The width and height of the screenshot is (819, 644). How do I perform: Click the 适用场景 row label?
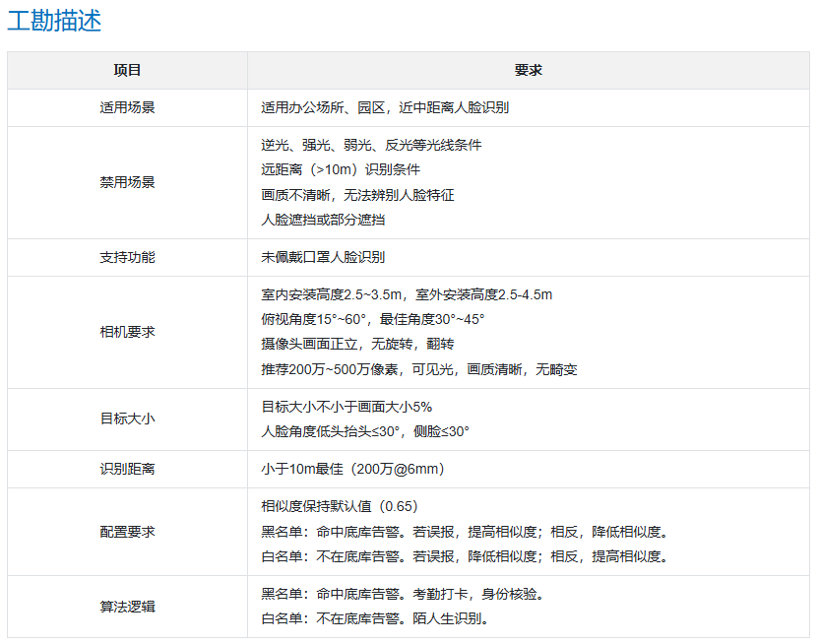tap(127, 107)
